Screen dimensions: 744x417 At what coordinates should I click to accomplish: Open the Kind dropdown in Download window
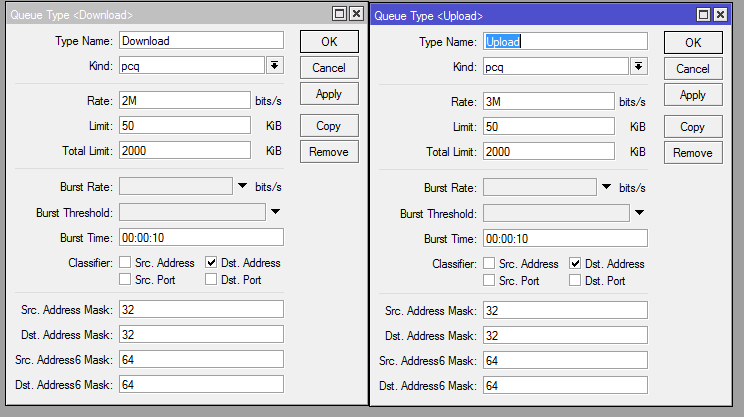[275, 65]
